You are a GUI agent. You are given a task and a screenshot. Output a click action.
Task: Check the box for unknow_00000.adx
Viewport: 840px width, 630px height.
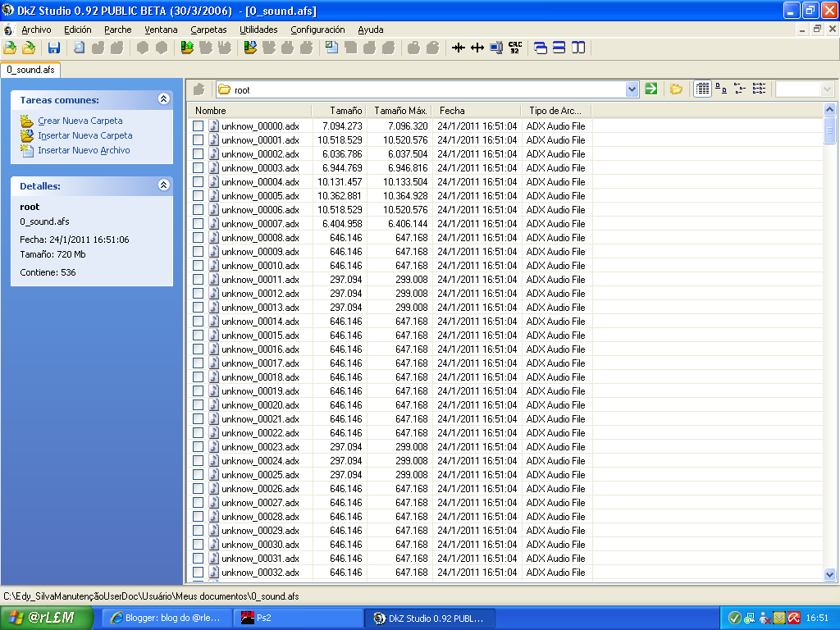(199, 126)
